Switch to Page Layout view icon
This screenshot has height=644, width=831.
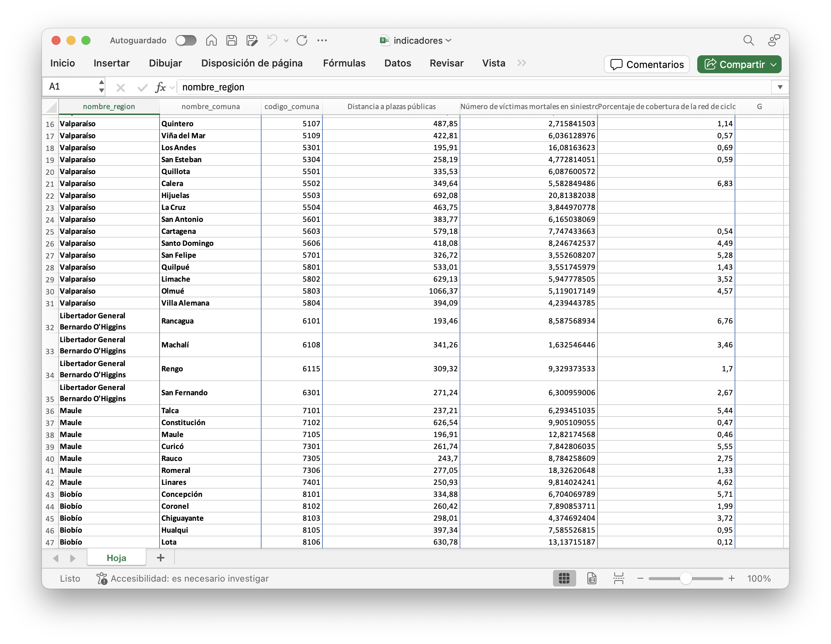[591, 578]
